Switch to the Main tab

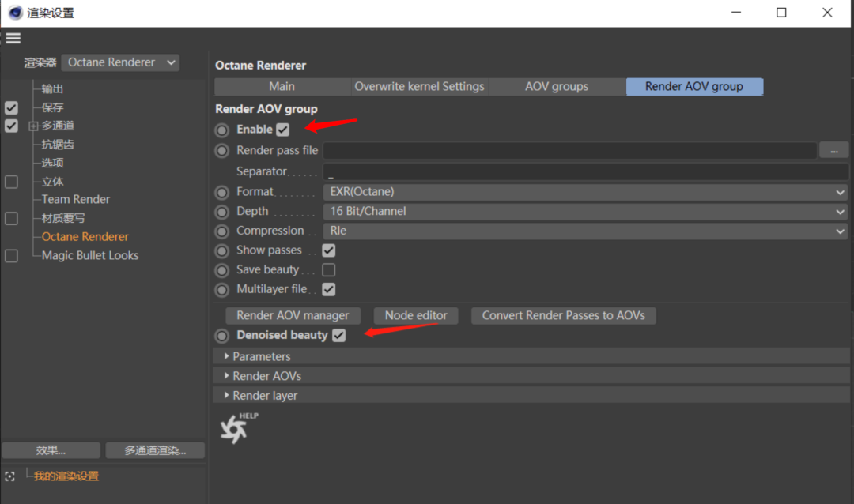pos(282,87)
